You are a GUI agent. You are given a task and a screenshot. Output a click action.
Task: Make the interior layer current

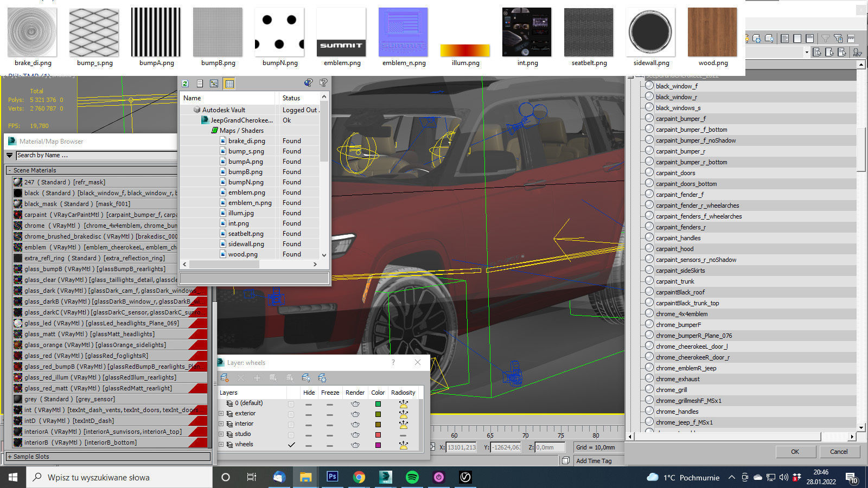(291, 425)
